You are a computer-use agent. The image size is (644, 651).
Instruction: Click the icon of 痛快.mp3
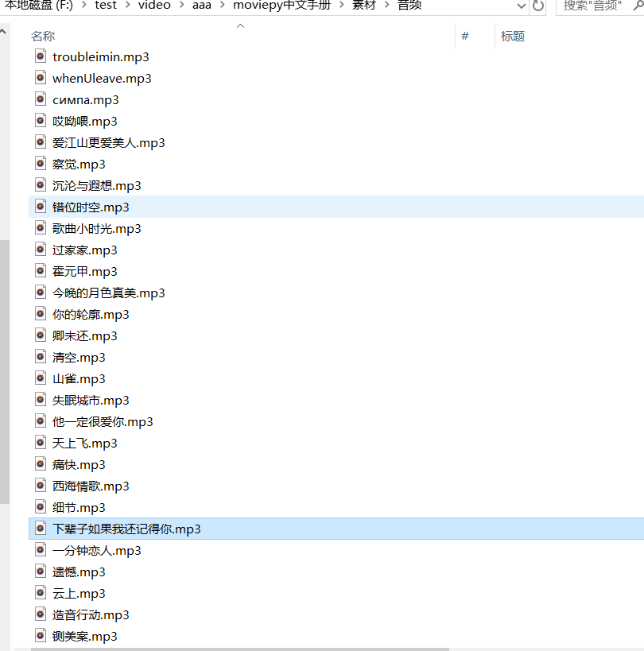click(41, 464)
